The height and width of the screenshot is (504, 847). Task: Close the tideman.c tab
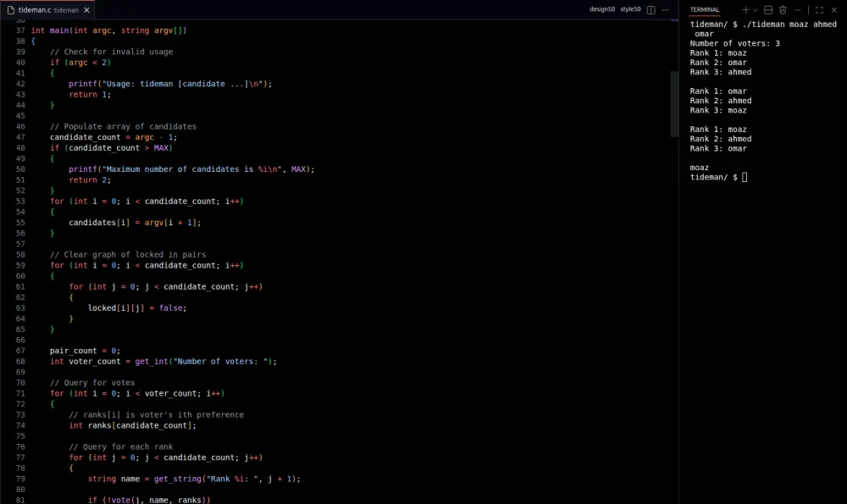pos(86,9)
